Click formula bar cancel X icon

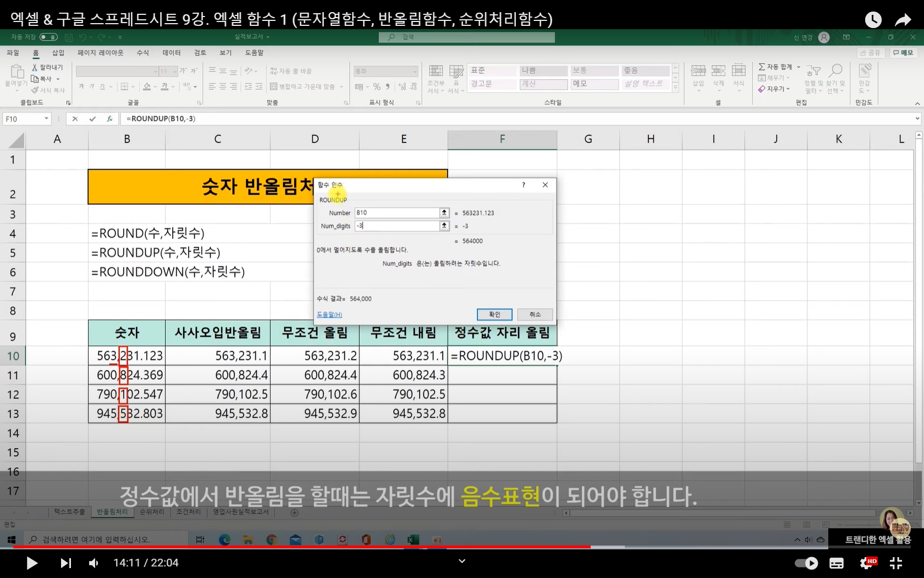coord(75,118)
